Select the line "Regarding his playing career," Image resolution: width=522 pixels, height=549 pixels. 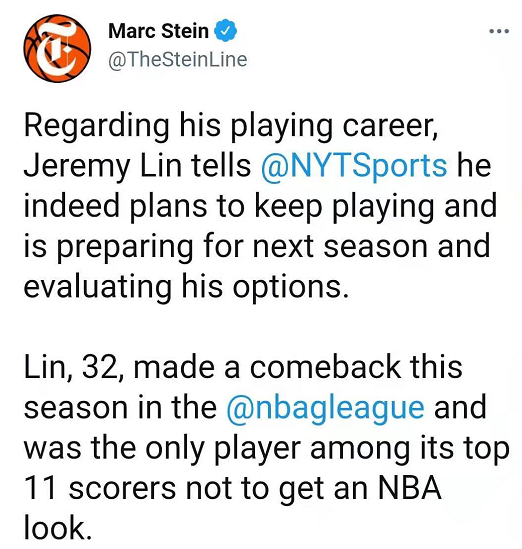231,125
